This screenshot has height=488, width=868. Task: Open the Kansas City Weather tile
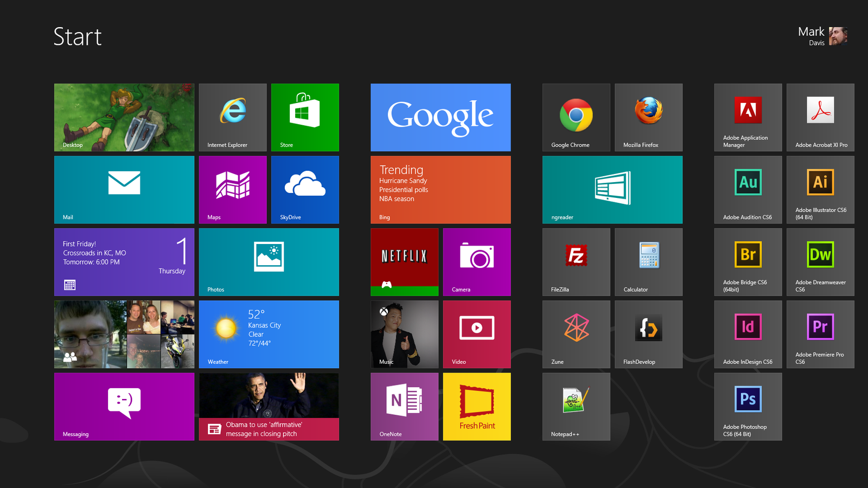tap(269, 334)
